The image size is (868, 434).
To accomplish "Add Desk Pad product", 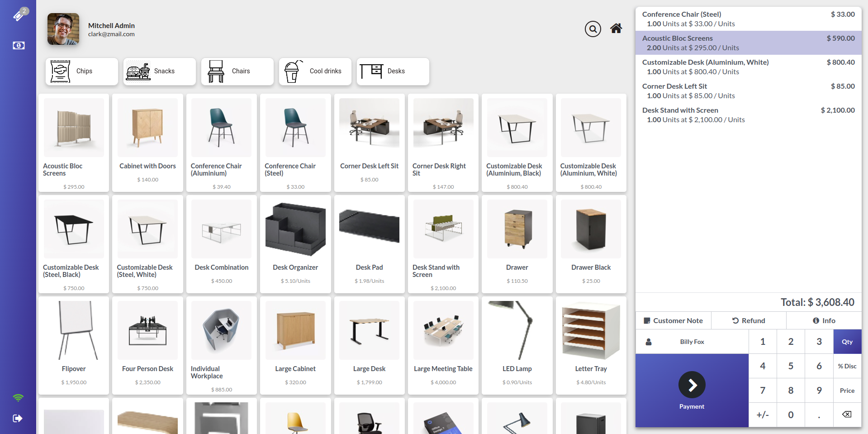I will click(370, 244).
